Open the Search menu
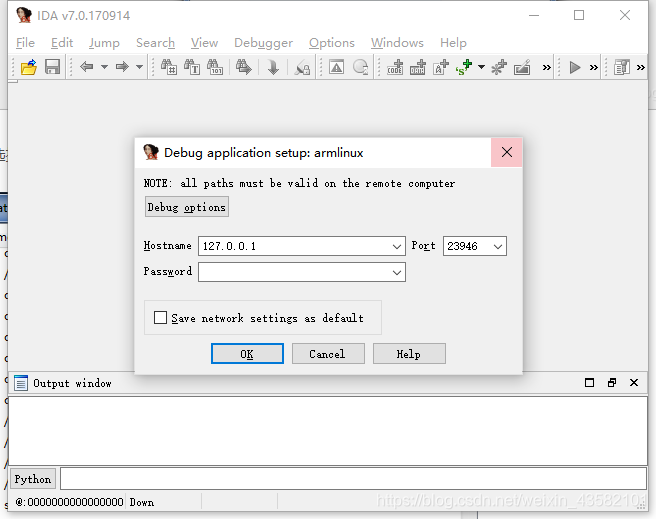The width and height of the screenshot is (656, 519). coord(155,43)
